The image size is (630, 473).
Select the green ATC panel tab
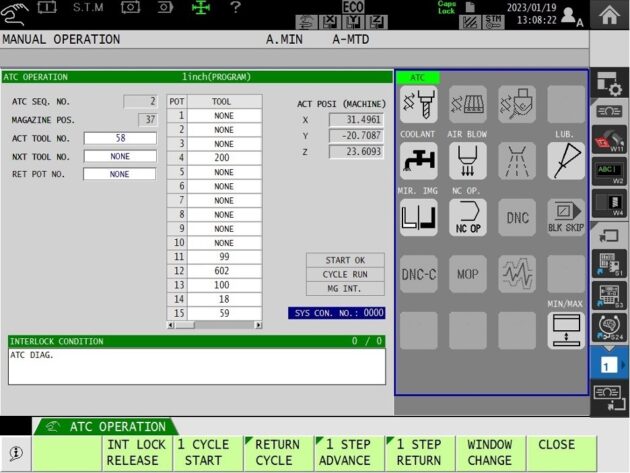point(418,78)
